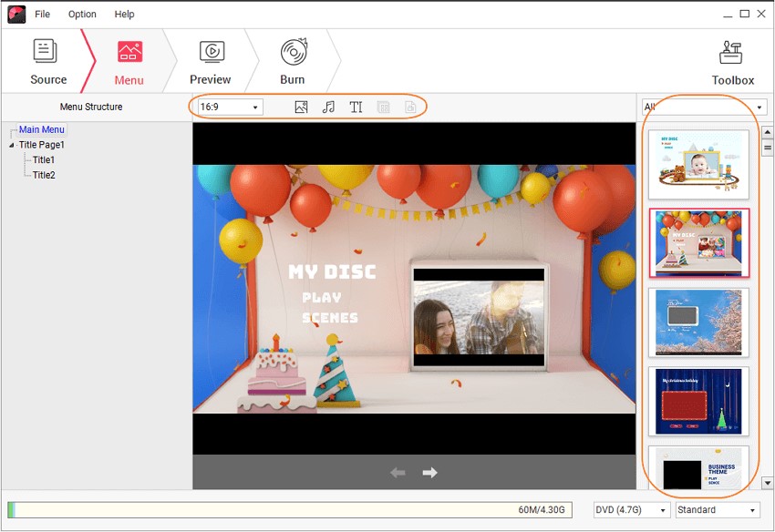Screen dimensions: 775x532
Task: Select Title2 in the menu structure
Action: point(44,175)
